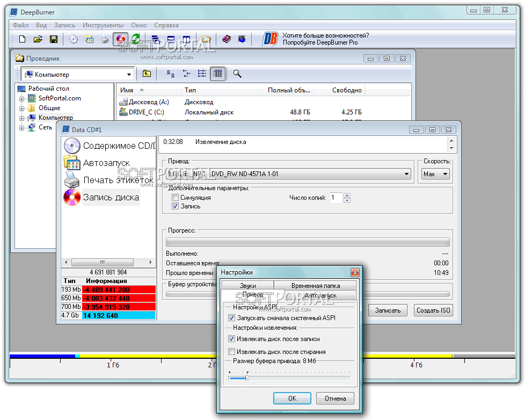Image resolution: width=525 pixels, height=420 pixels.
Task: Enable the Симуляция checkbox
Action: (175, 198)
